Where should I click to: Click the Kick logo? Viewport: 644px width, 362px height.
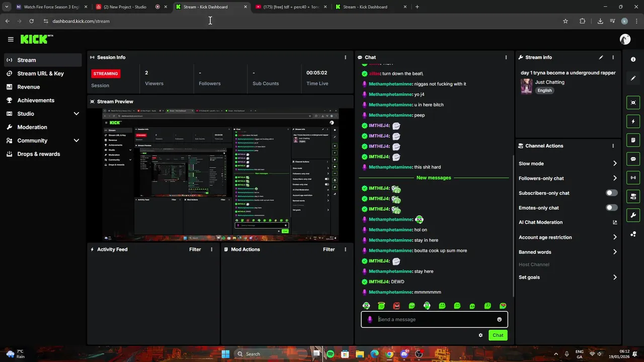click(x=37, y=39)
